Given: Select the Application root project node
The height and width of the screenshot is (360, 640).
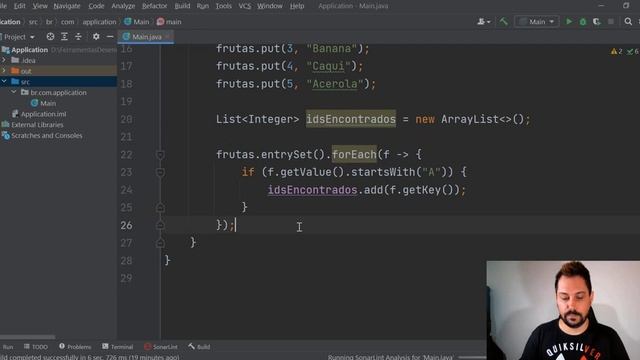Looking at the screenshot, I should click(29, 50).
